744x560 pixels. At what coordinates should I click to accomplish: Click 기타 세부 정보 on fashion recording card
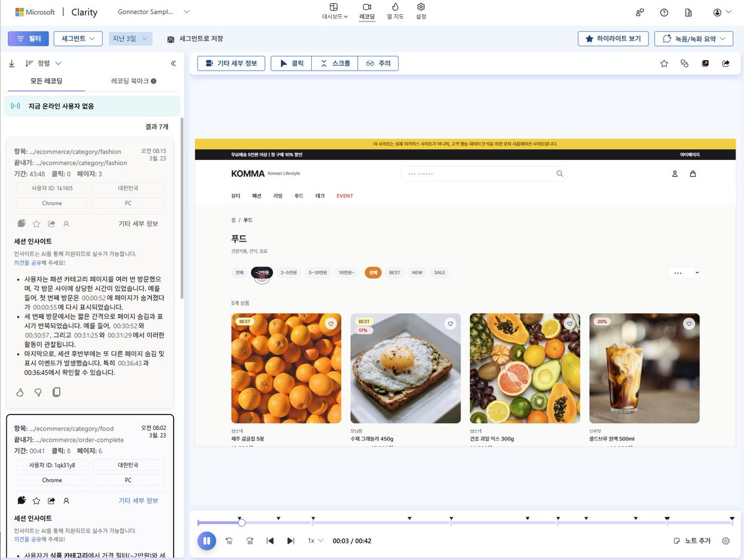138,224
